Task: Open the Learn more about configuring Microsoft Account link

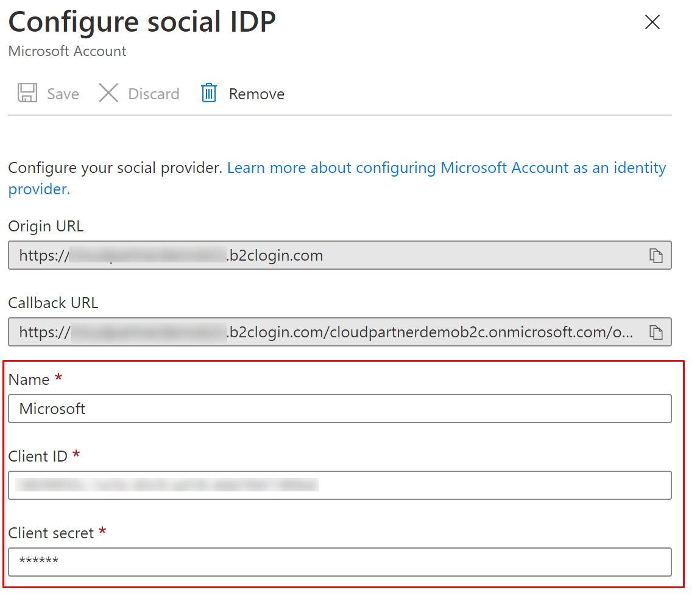Action: pyautogui.click(x=446, y=168)
